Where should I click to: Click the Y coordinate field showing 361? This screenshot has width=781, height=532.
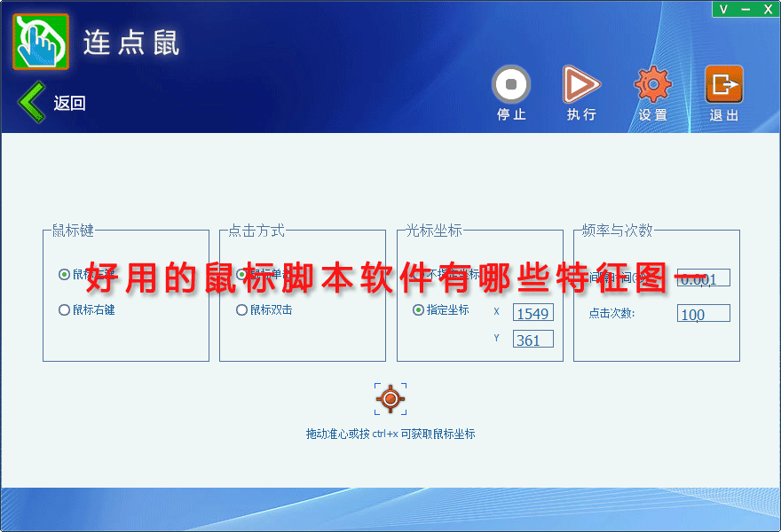[x=533, y=340]
